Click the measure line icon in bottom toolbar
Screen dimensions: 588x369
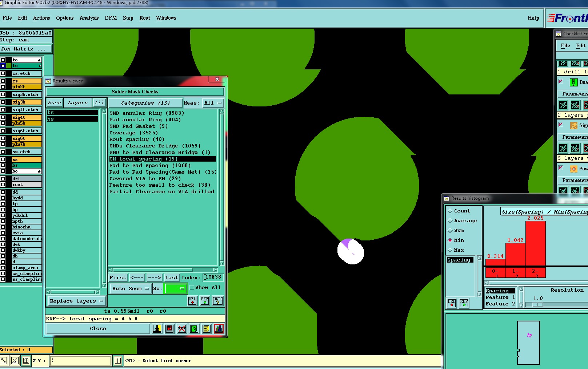pos(15,361)
